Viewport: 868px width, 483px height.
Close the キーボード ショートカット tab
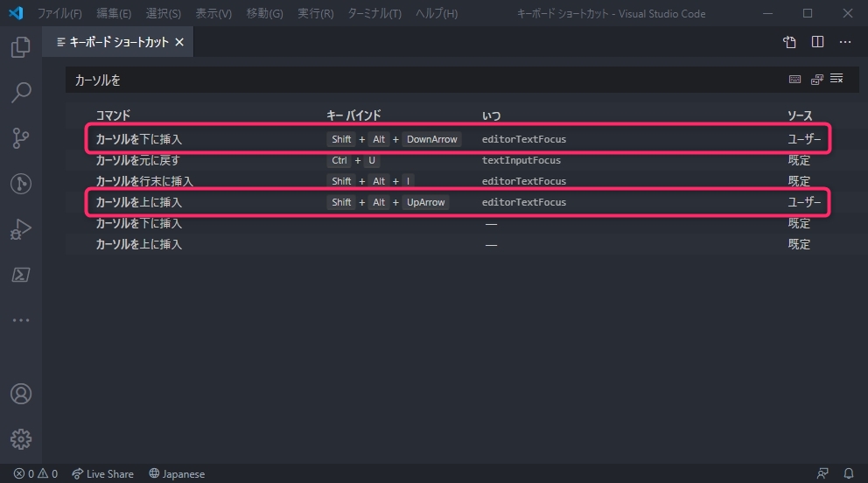[179, 42]
